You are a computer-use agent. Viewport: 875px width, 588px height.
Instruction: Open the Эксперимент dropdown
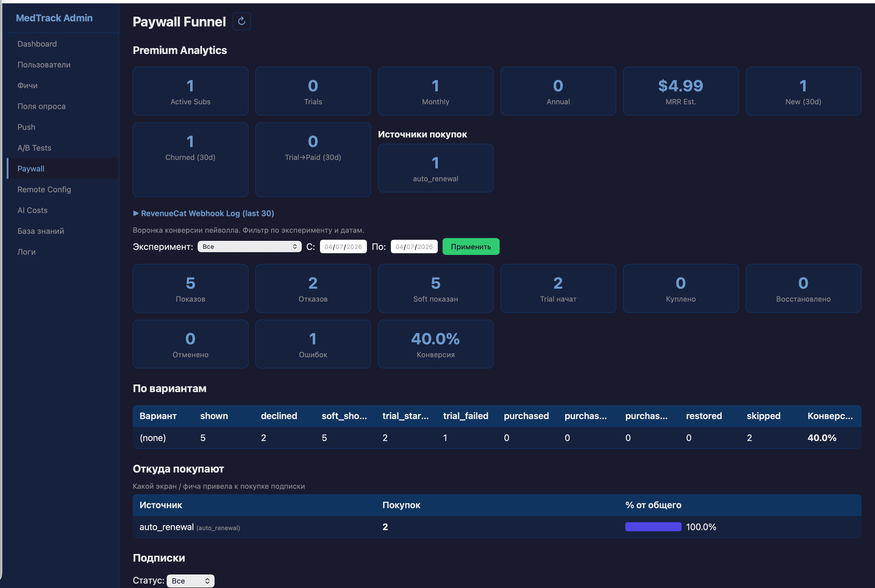point(249,247)
